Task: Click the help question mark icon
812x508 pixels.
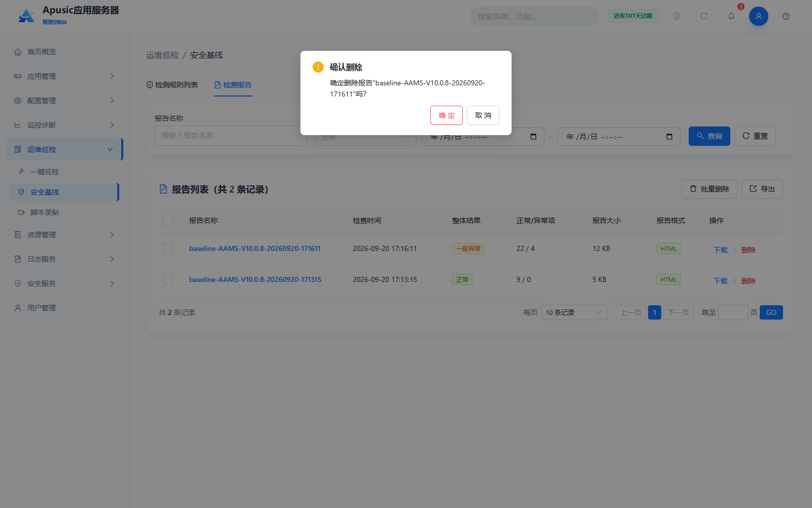Action: 786,16
